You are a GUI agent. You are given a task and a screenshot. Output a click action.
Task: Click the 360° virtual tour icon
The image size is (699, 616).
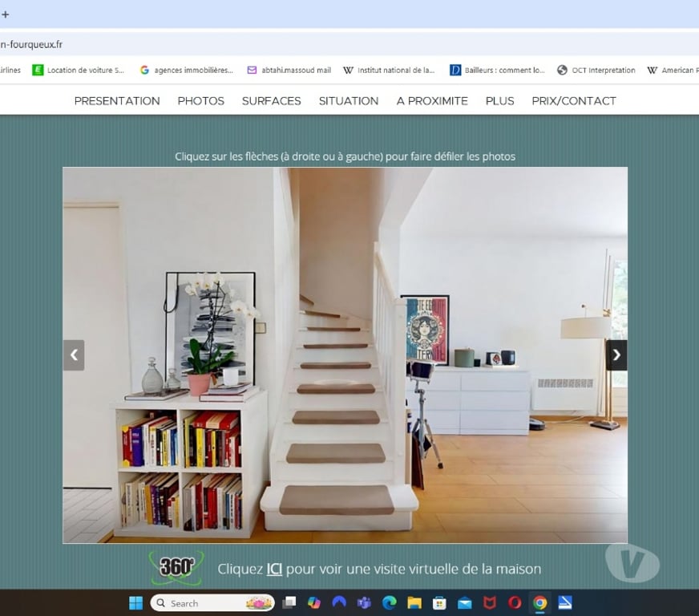[x=176, y=567]
